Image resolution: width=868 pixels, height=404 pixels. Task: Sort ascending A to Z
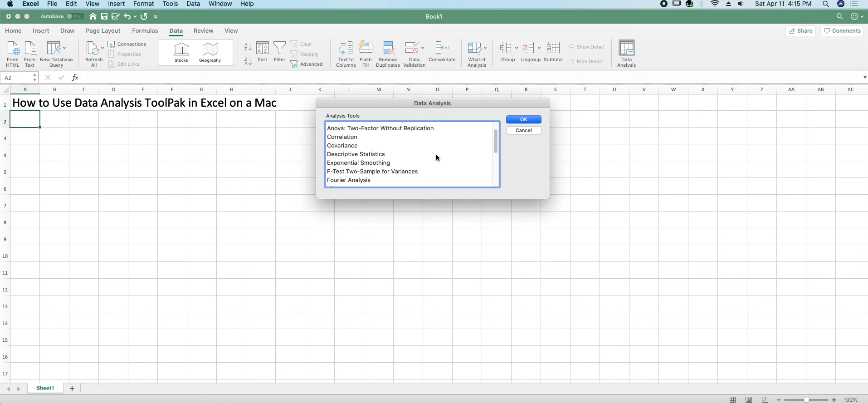click(248, 47)
